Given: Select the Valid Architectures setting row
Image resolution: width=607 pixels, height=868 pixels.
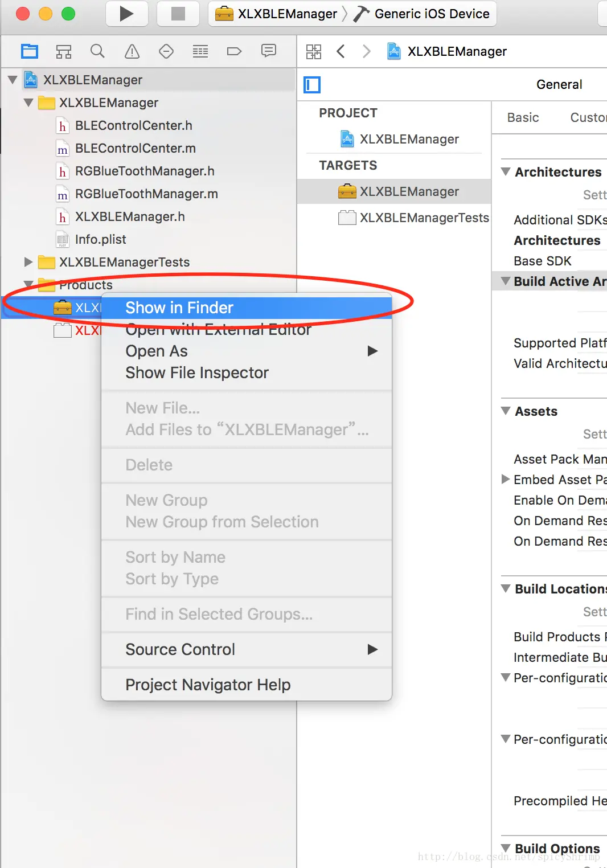Looking at the screenshot, I should coord(549,363).
